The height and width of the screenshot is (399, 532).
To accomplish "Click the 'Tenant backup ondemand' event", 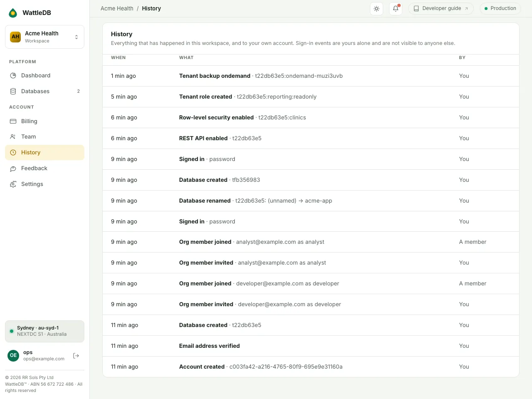I will click(x=311, y=76).
